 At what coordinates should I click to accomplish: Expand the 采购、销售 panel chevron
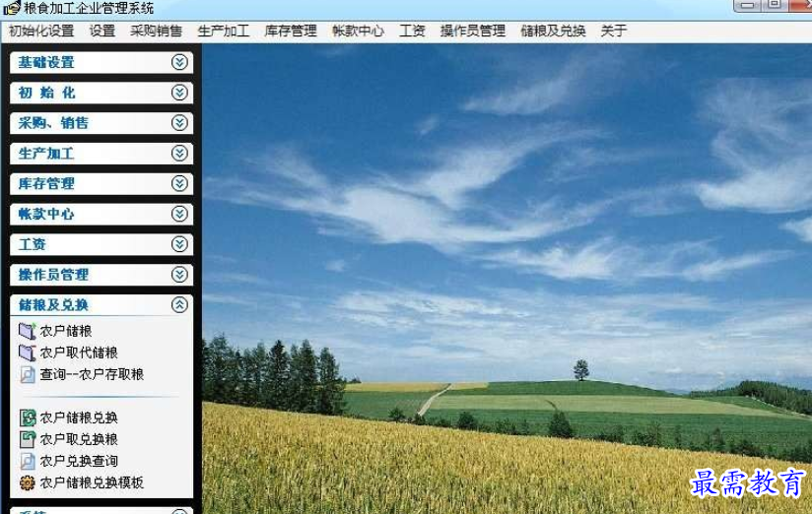[179, 123]
